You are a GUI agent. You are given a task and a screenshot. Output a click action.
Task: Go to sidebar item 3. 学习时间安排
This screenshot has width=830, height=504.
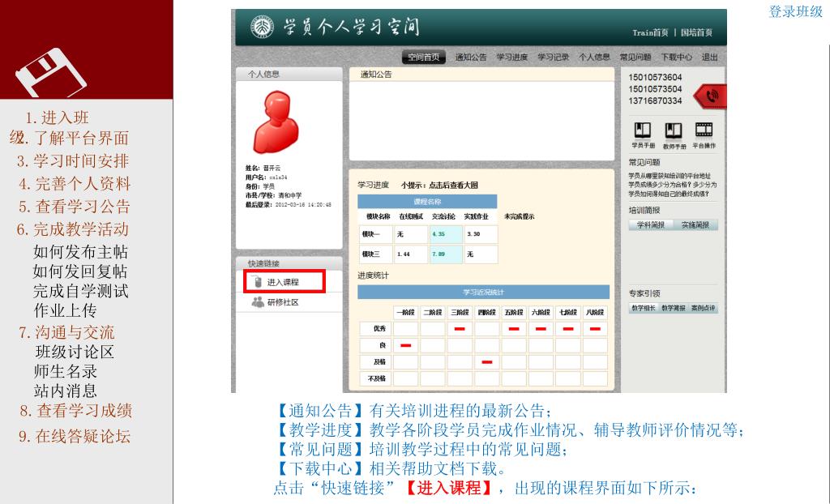tap(73, 161)
